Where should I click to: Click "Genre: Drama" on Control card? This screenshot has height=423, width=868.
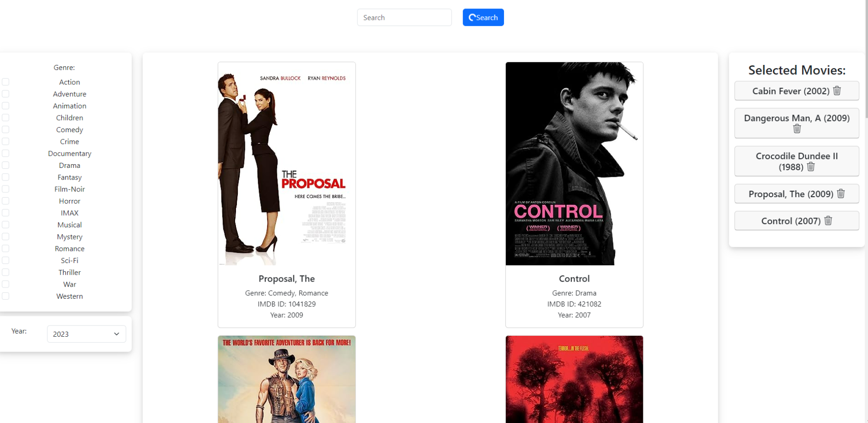point(574,293)
